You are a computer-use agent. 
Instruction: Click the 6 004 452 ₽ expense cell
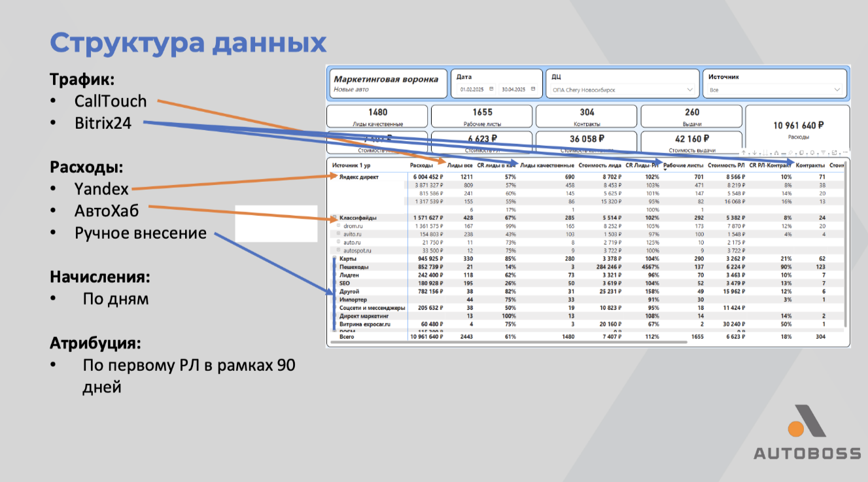point(427,177)
